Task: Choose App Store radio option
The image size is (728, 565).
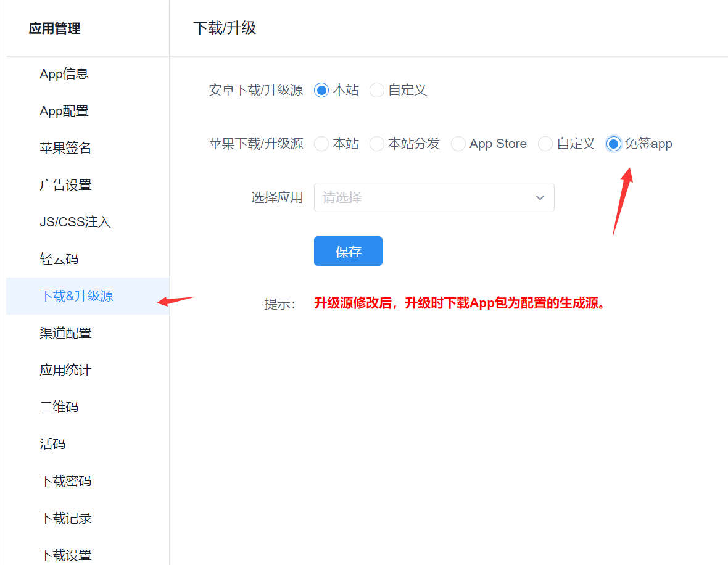Action: [458, 144]
